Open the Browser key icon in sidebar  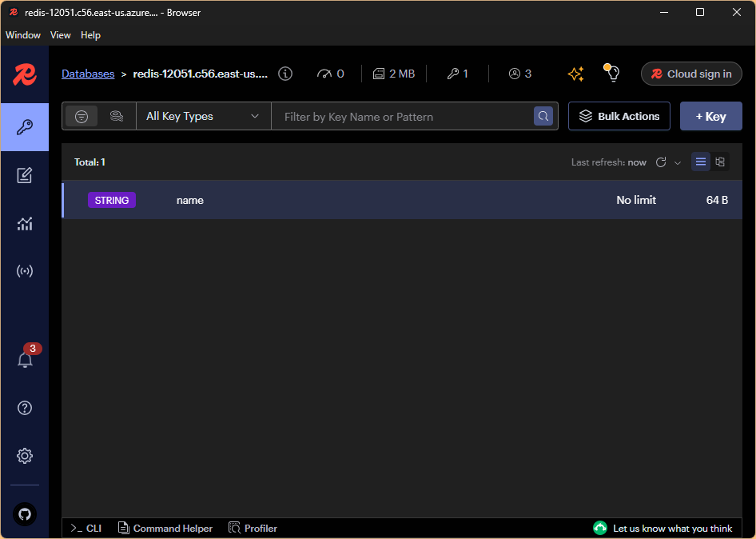25,127
